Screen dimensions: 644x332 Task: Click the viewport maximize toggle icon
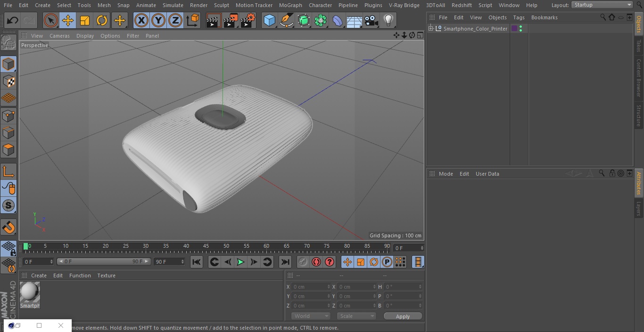(x=420, y=35)
